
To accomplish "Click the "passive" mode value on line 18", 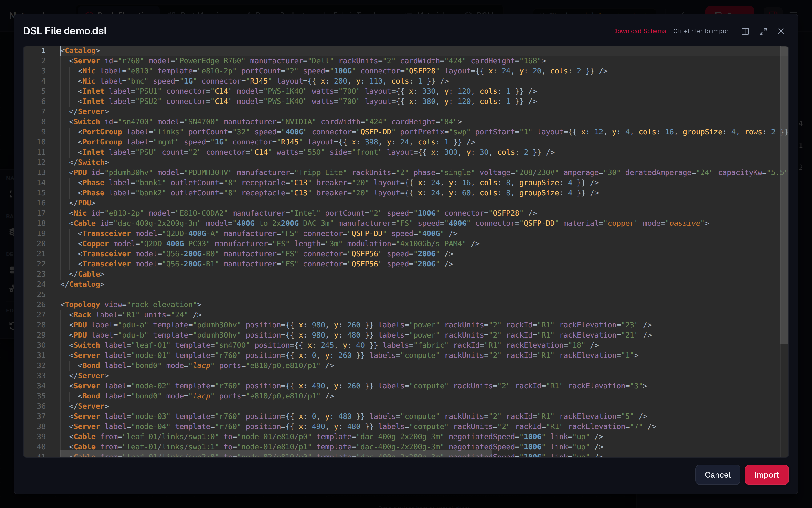I will click(685, 224).
